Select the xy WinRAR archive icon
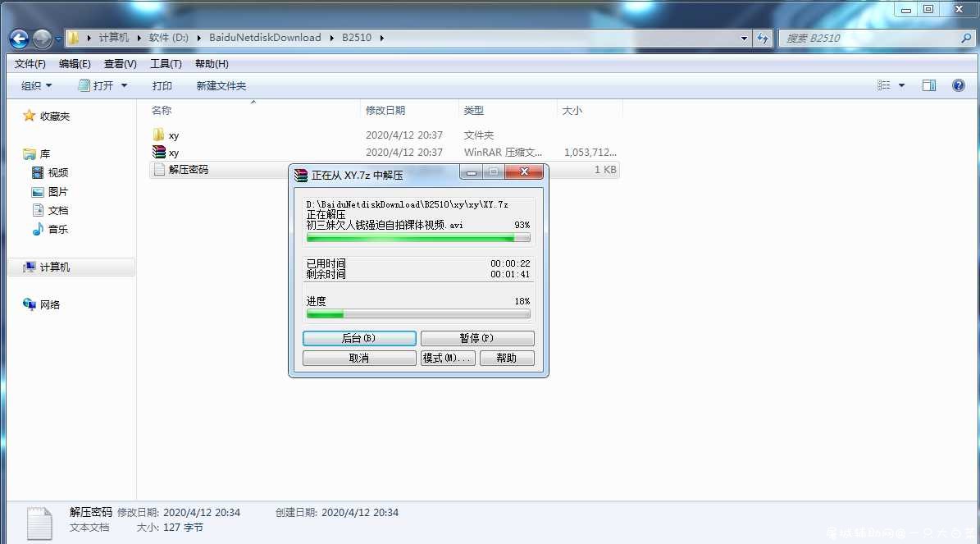The width and height of the screenshot is (980, 544). pyautogui.click(x=159, y=152)
